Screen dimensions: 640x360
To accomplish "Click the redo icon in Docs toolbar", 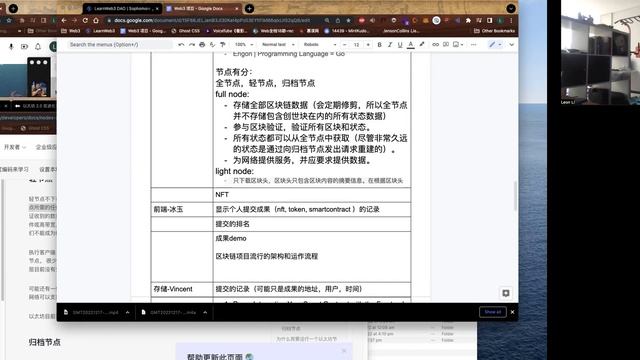I will point(192,44).
